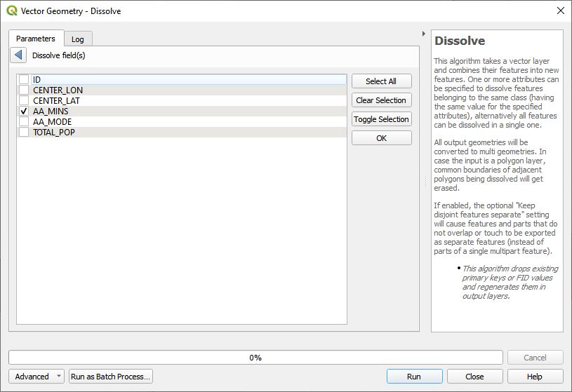572x392 pixels.
Task: Run the Dissolve algorithm
Action: tap(414, 377)
